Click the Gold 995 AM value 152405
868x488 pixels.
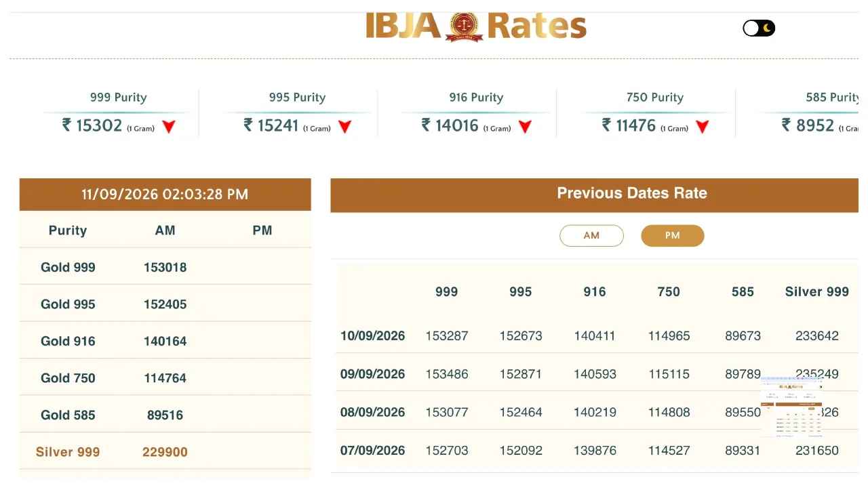(x=165, y=304)
